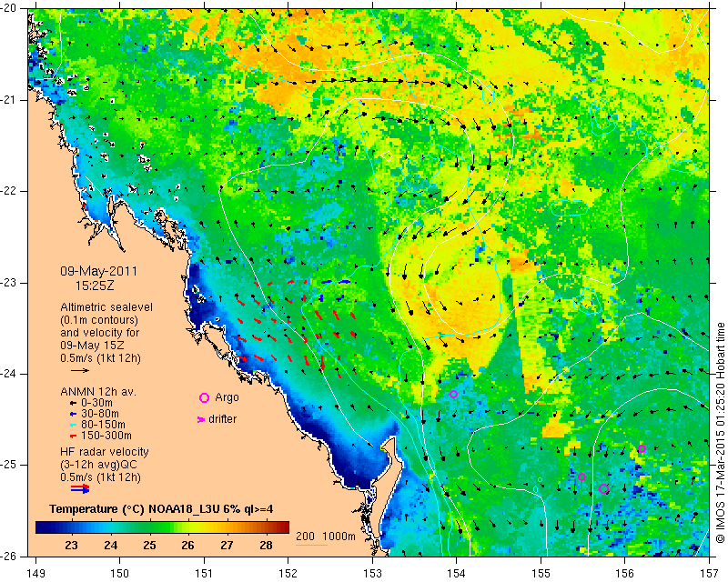The height and width of the screenshot is (582, 728).
Task: Click the 'HF radar velocity' legend text
Action: [105, 452]
